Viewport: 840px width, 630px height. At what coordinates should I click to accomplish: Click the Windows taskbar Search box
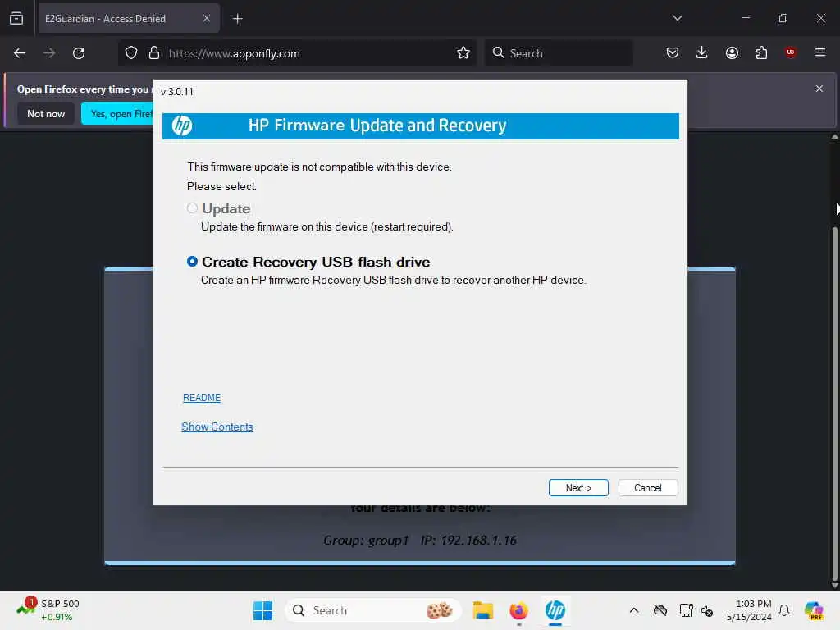tap(373, 610)
